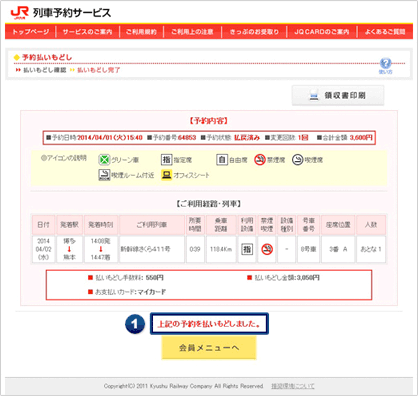Click the 14:08発 14:47着 time cell
Viewport: 419px width, 396px height.
[x=101, y=249]
